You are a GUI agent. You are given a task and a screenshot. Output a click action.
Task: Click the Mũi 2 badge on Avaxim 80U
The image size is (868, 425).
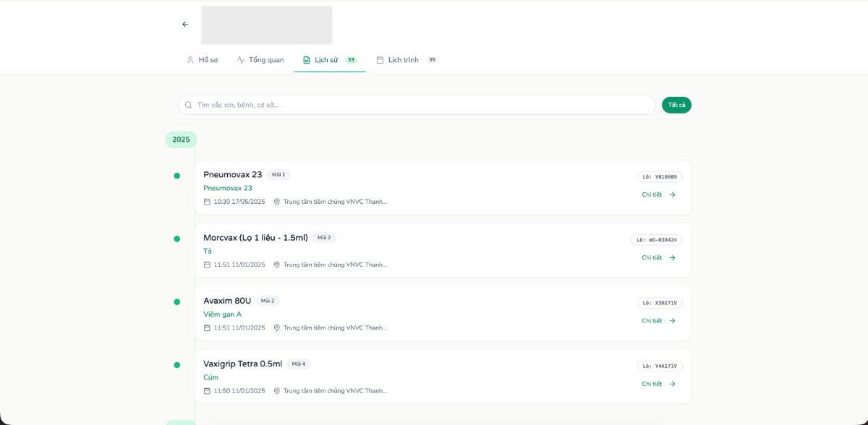[x=268, y=301]
